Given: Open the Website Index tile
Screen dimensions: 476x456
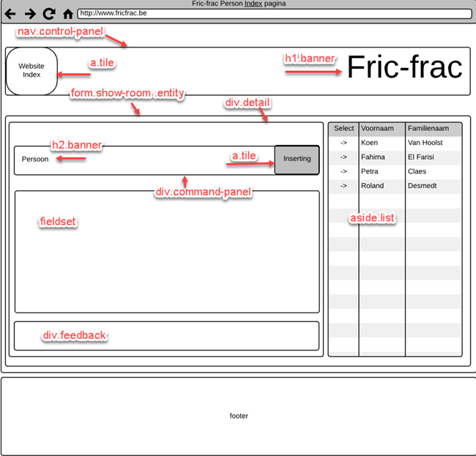Looking at the screenshot, I should pyautogui.click(x=31, y=71).
